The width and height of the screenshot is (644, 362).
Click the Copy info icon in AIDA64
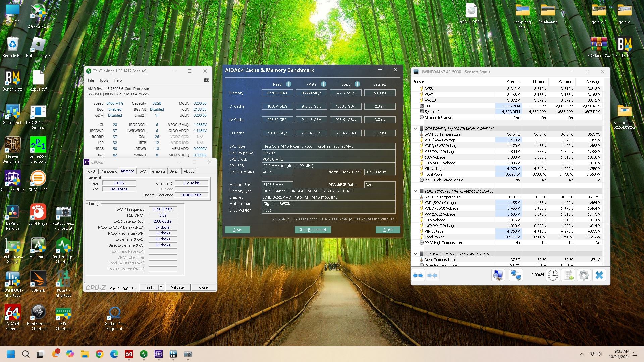coord(357,84)
